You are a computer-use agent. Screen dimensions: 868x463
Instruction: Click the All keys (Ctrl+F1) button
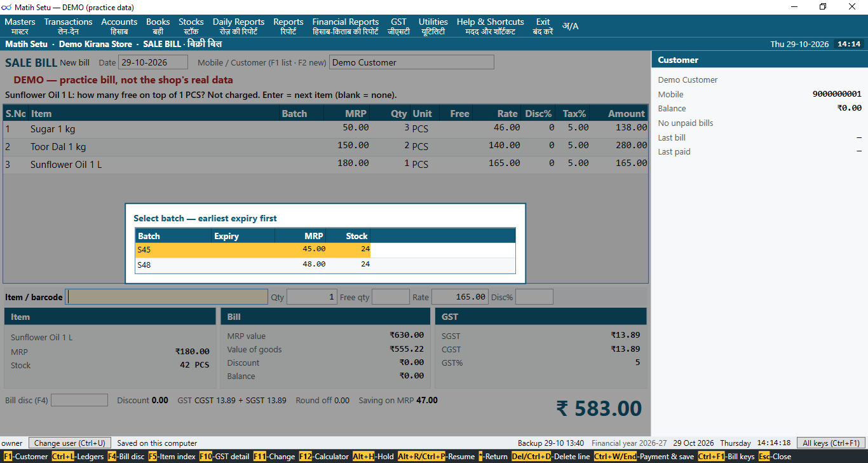pyautogui.click(x=831, y=443)
